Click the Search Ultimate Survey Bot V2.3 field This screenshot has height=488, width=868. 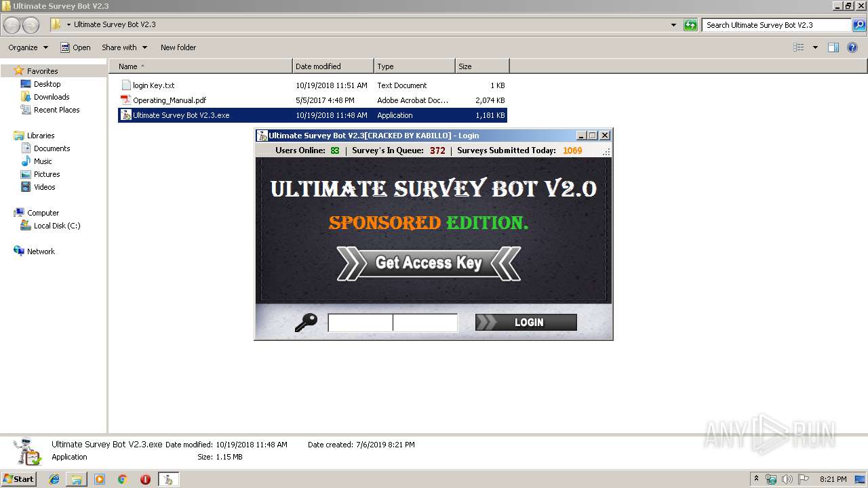tap(776, 25)
